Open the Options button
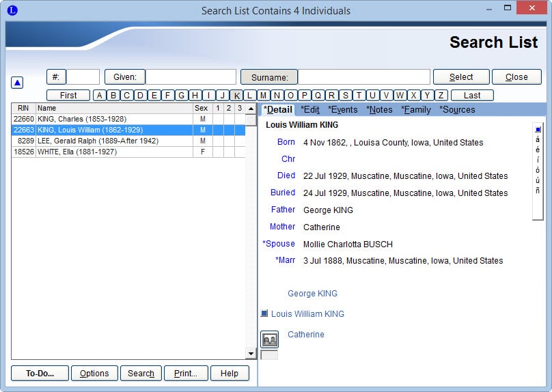 [x=94, y=374]
